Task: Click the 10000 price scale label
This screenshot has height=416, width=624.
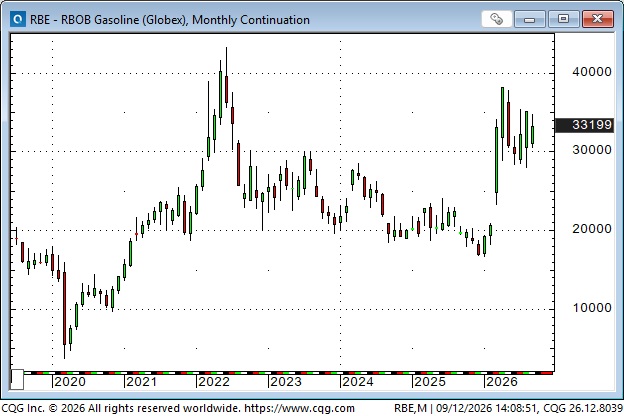Action: click(x=592, y=307)
